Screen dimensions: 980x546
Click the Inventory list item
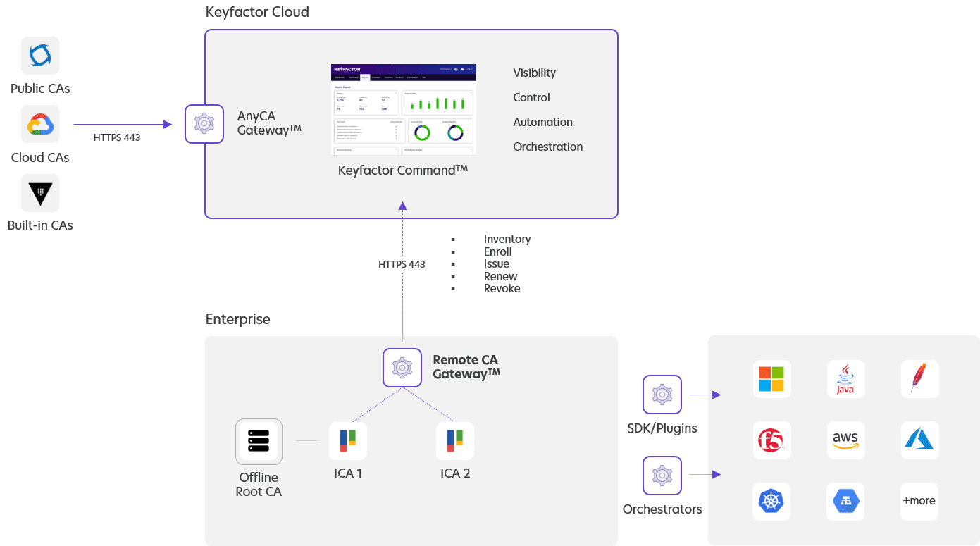507,240
